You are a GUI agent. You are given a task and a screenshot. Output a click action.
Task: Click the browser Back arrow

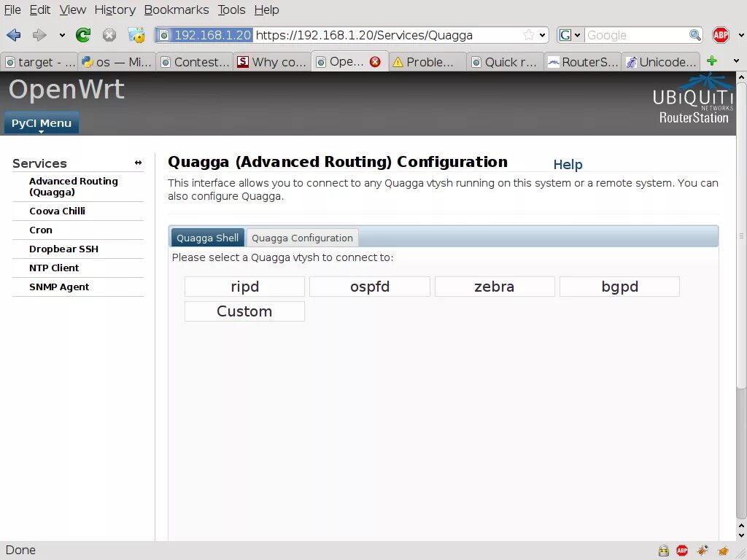click(x=14, y=35)
